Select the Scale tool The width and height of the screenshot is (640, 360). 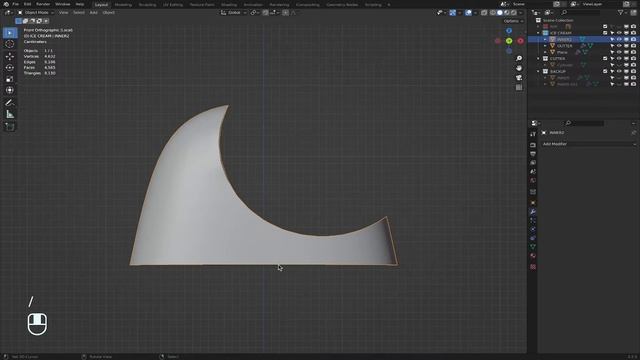pos(10,79)
